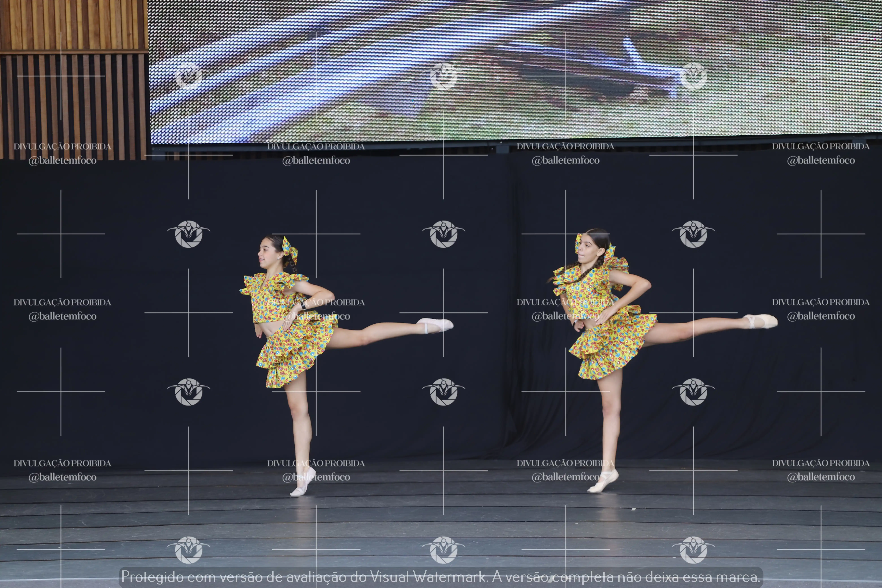This screenshot has width=882, height=588.
Task: Click the camera logo right of the right dancer's head
Action: 693,234
